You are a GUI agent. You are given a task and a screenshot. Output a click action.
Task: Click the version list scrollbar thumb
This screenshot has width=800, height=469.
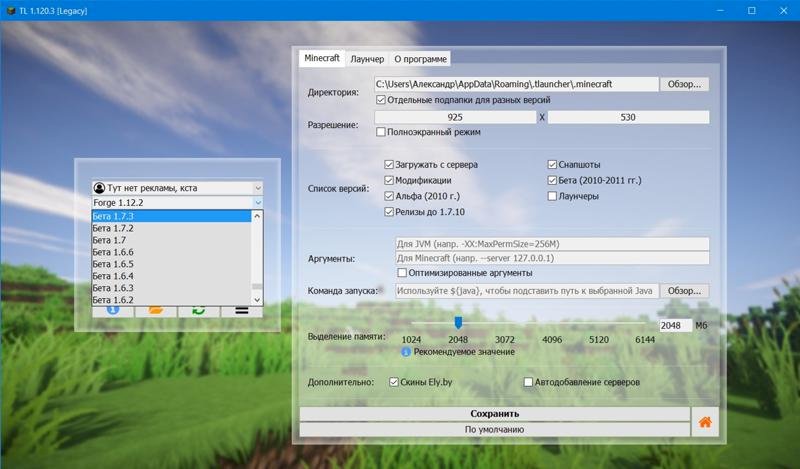click(257, 286)
